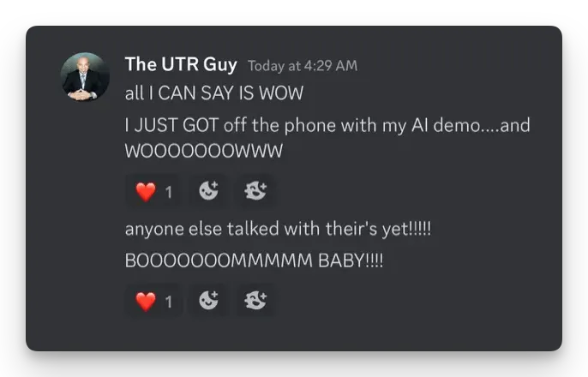Toggle the heart reaction below the WOOOOOOOWWW message
The width and height of the screenshot is (588, 377).
[x=153, y=191]
